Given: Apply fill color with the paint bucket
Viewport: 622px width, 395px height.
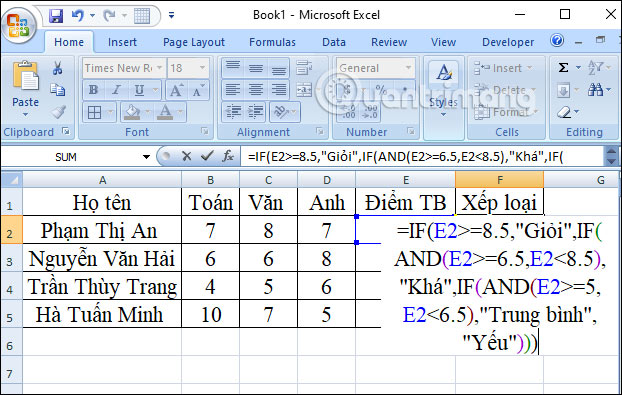Looking at the screenshot, I should point(132,112).
